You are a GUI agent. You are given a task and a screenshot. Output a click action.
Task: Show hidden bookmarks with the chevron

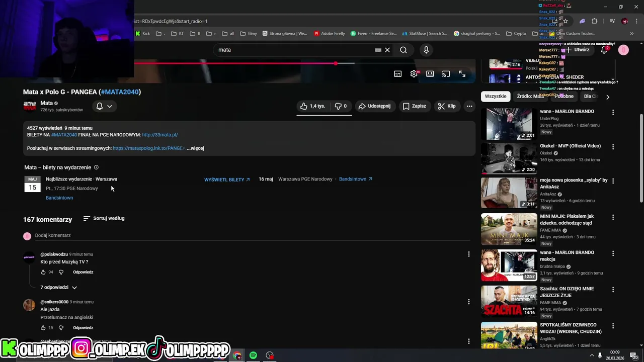pyautogui.click(x=632, y=34)
